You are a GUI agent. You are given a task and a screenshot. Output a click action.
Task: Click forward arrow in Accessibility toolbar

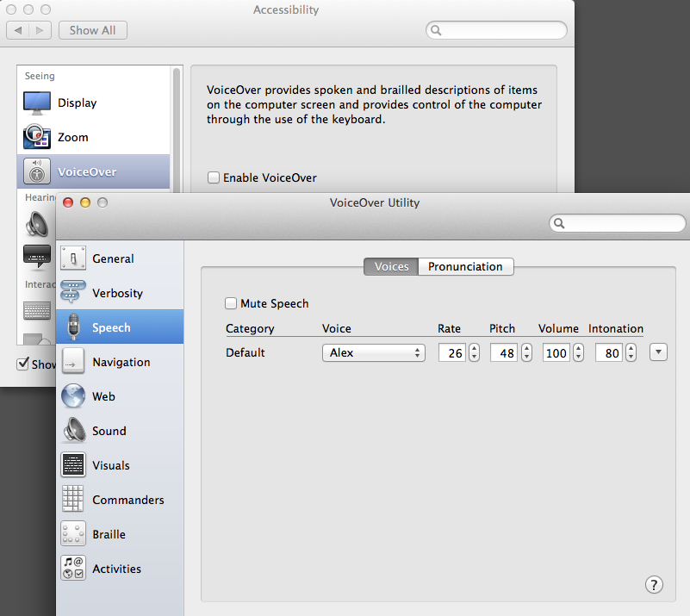40,30
